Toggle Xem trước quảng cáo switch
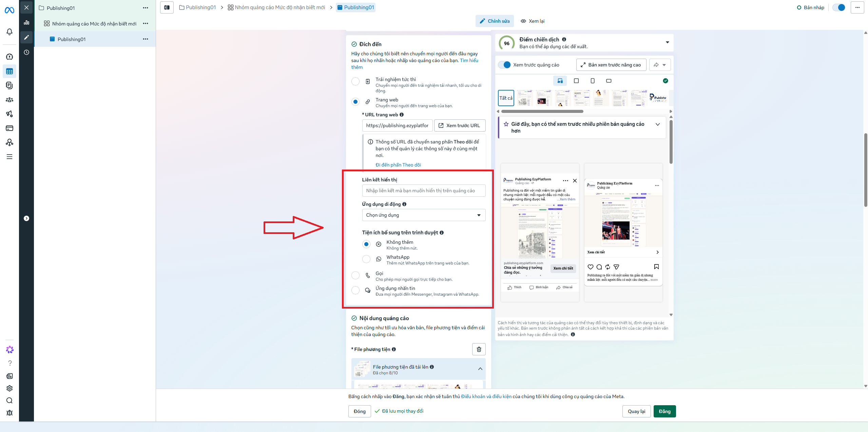This screenshot has height=432, width=868. click(504, 65)
